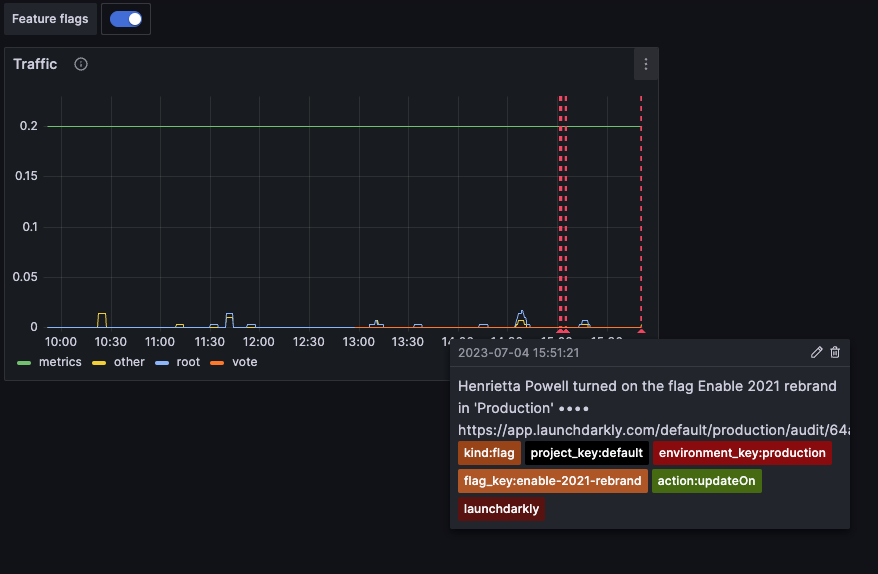
Task: Select the project_key:default tag
Action: 586,453
